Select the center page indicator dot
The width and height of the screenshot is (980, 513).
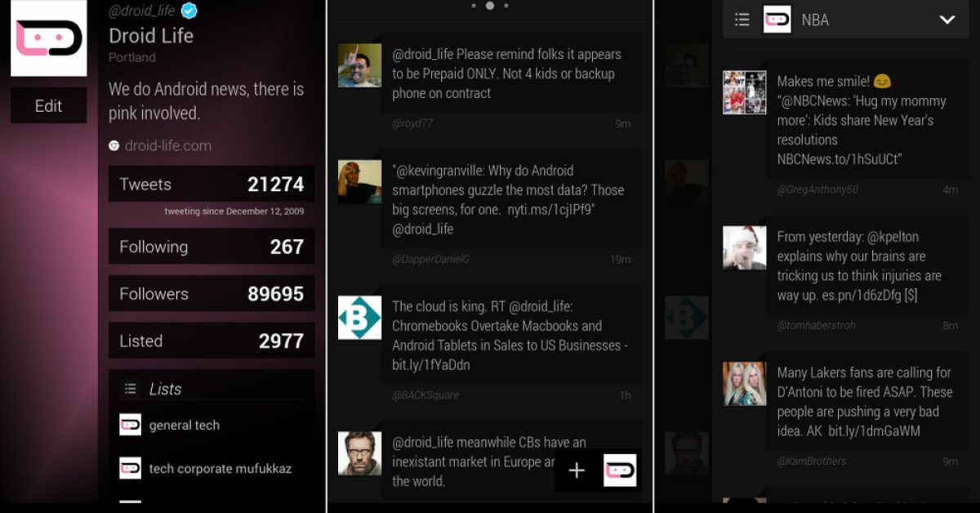490,6
